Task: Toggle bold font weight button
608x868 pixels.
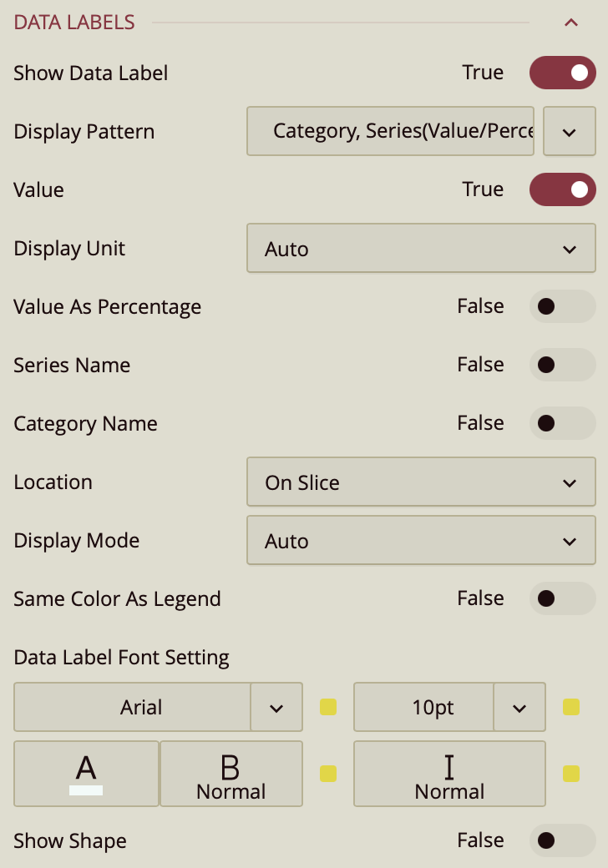Action: point(231,774)
